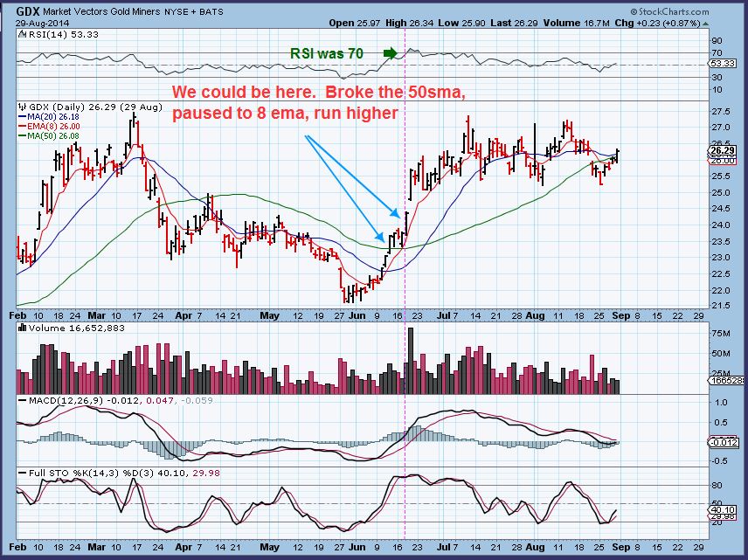This screenshot has width=748, height=560.
Task: Click the red line marker for EMA(8)
Action: click(x=23, y=127)
